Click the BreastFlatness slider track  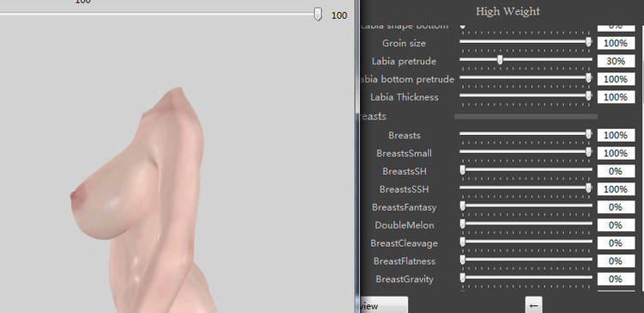(x=526, y=260)
